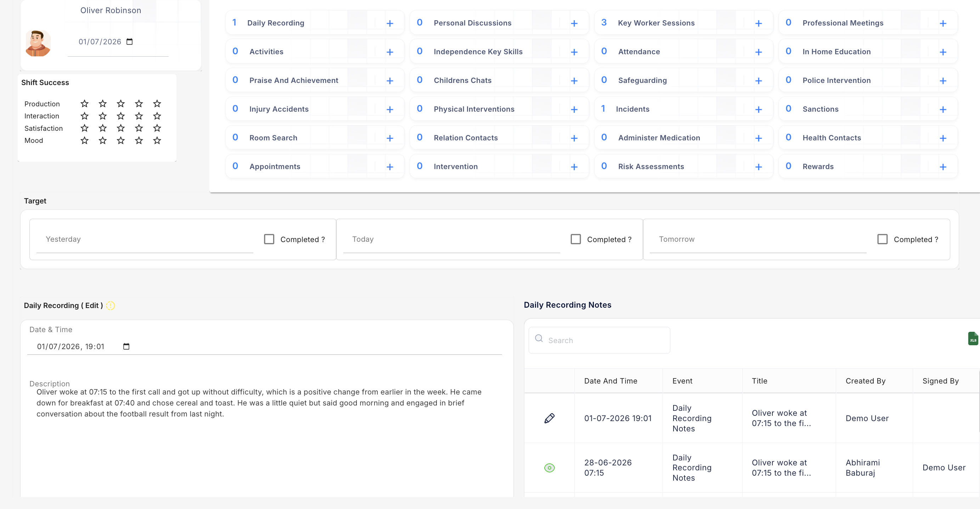Focus the Yesterday target field
980x509 pixels.
(x=145, y=239)
